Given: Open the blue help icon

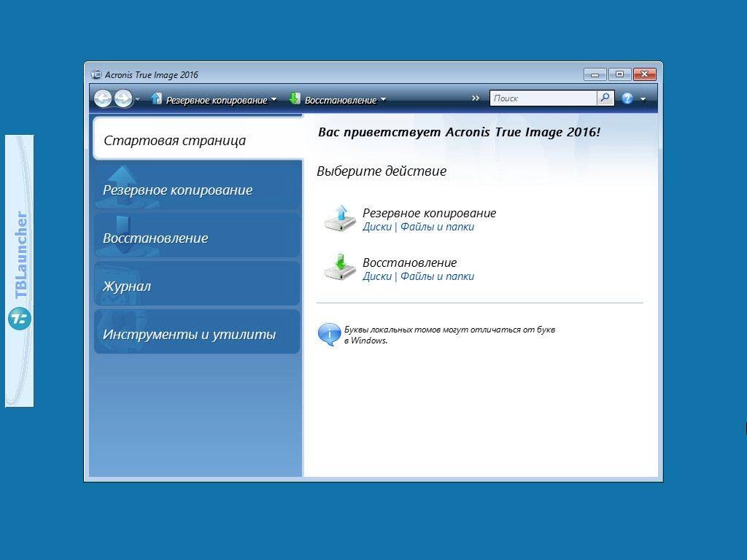Looking at the screenshot, I should [627, 98].
